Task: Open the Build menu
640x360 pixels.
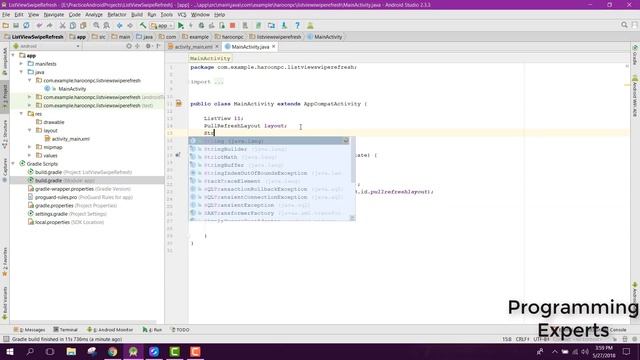Action: [137, 15]
